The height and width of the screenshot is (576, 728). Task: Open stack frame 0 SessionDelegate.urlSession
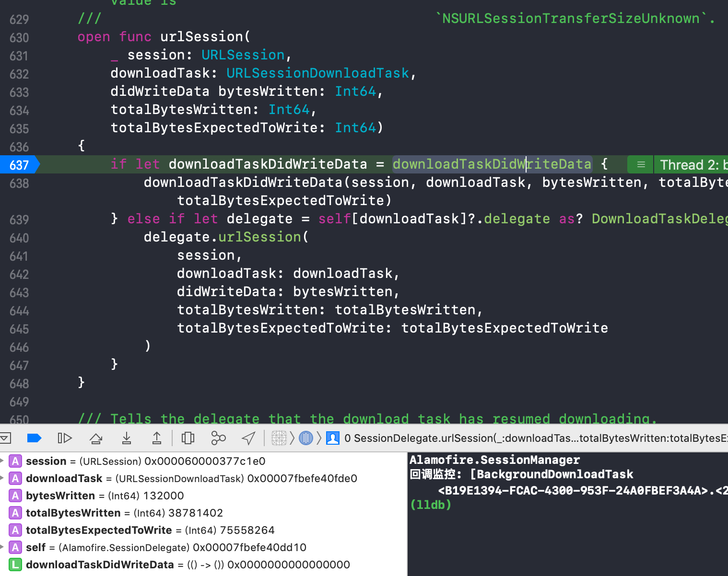point(536,438)
